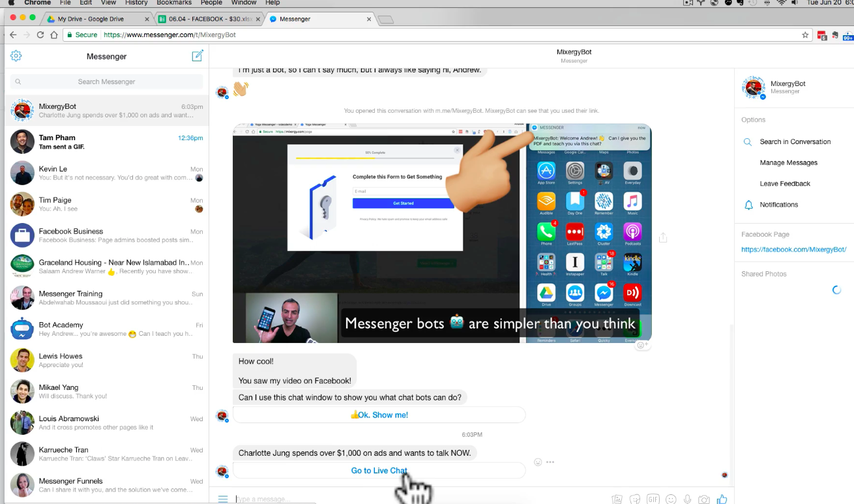Click the GIF picker icon
Viewport: 854px width, 504px height.
pyautogui.click(x=653, y=499)
